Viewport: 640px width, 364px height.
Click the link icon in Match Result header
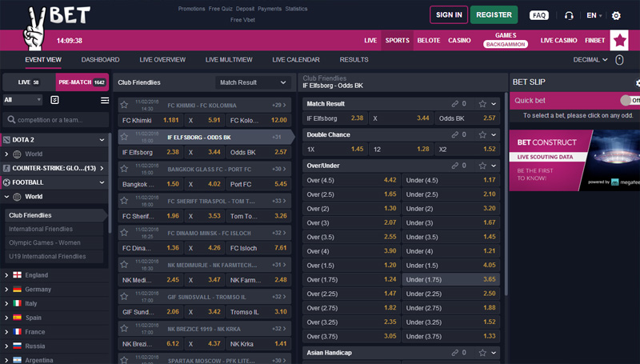point(454,104)
